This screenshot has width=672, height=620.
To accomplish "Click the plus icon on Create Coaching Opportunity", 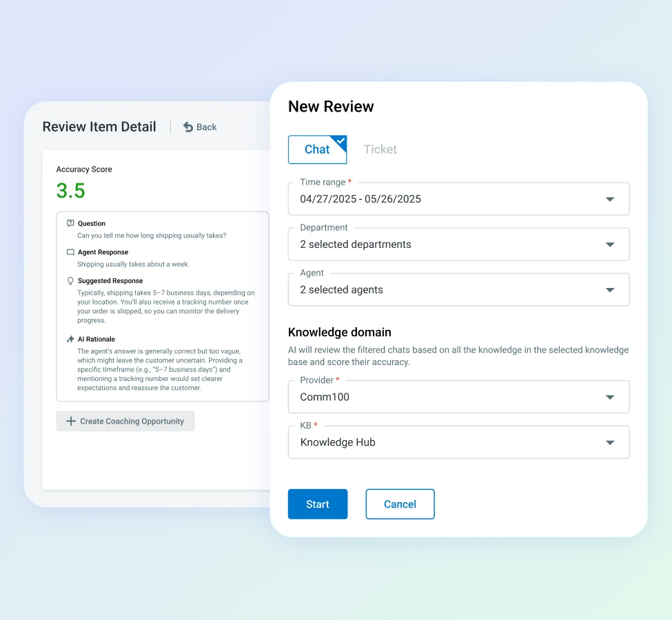I will point(70,421).
